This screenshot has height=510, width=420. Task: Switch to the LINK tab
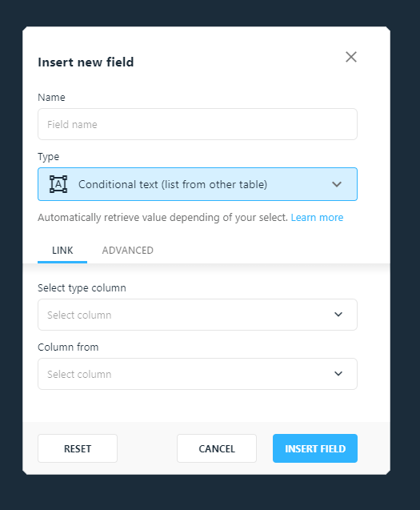[62, 251]
